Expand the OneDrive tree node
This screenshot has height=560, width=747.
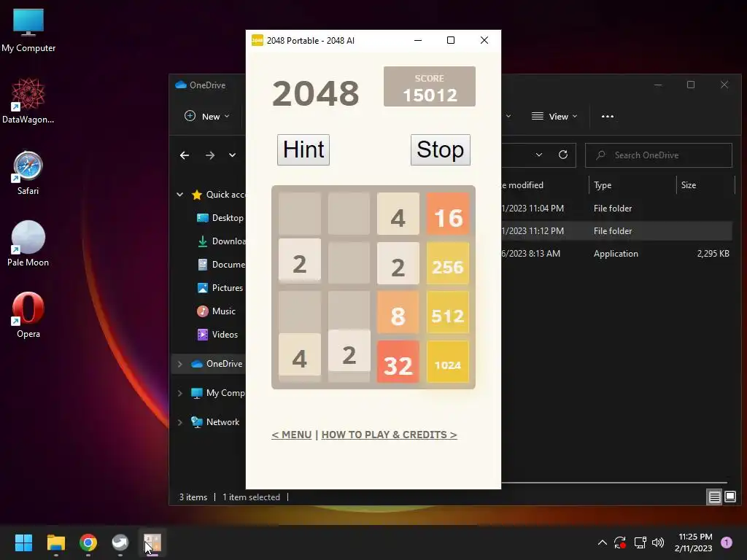click(x=180, y=364)
